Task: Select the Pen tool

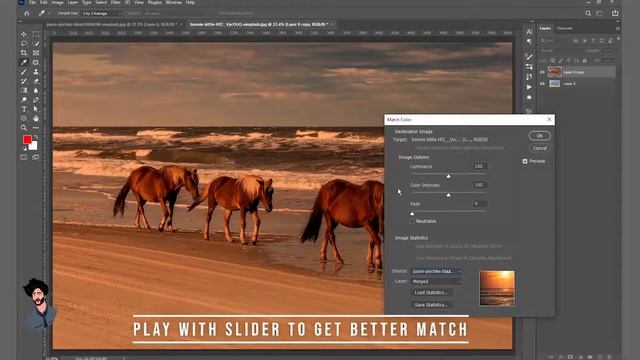Action: (x=36, y=100)
